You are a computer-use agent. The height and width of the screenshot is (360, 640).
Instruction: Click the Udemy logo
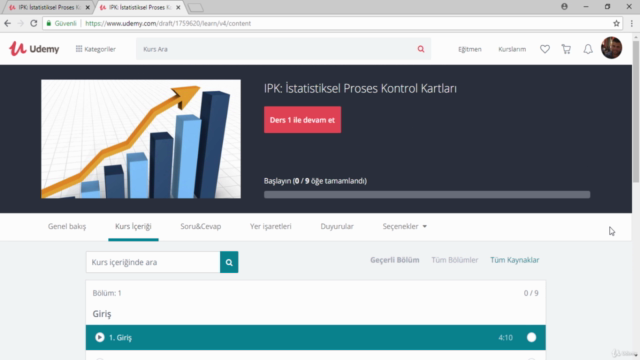pyautogui.click(x=34, y=49)
